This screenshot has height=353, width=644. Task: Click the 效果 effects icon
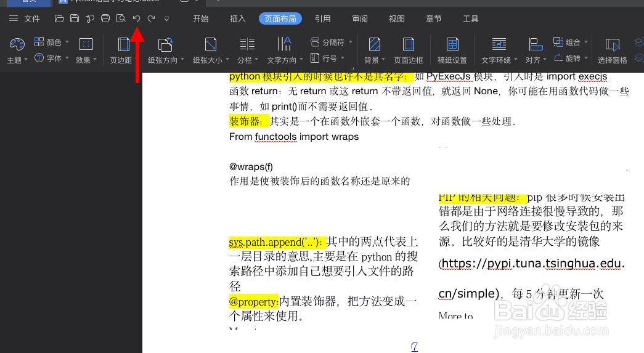click(86, 44)
